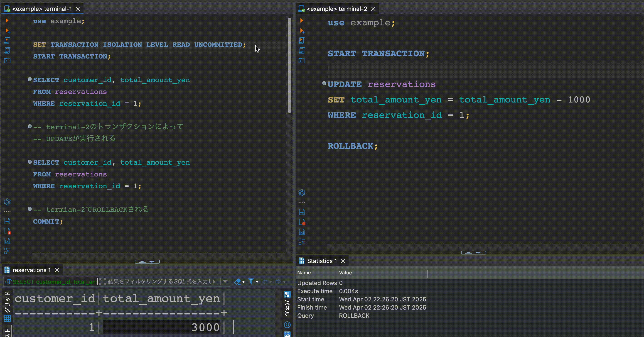644x337 pixels.
Task: Open terminal-2 settings gear icon
Action: pos(302,193)
